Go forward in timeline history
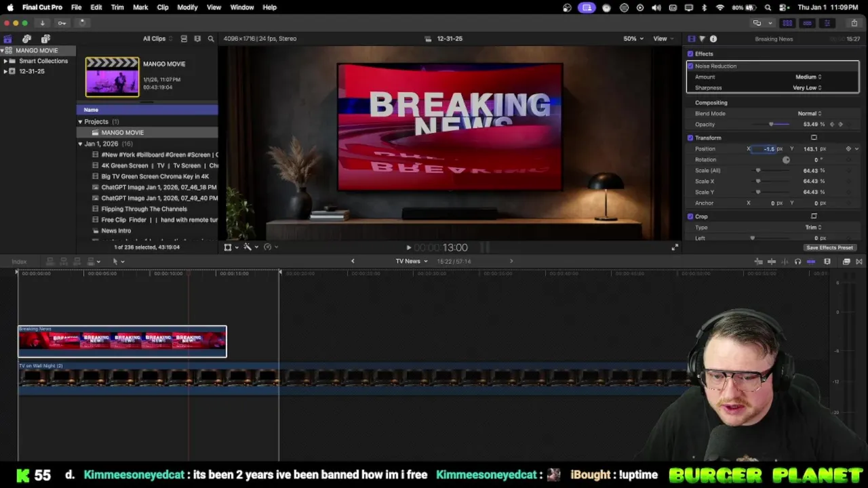Image resolution: width=868 pixels, height=488 pixels. pos(511,261)
